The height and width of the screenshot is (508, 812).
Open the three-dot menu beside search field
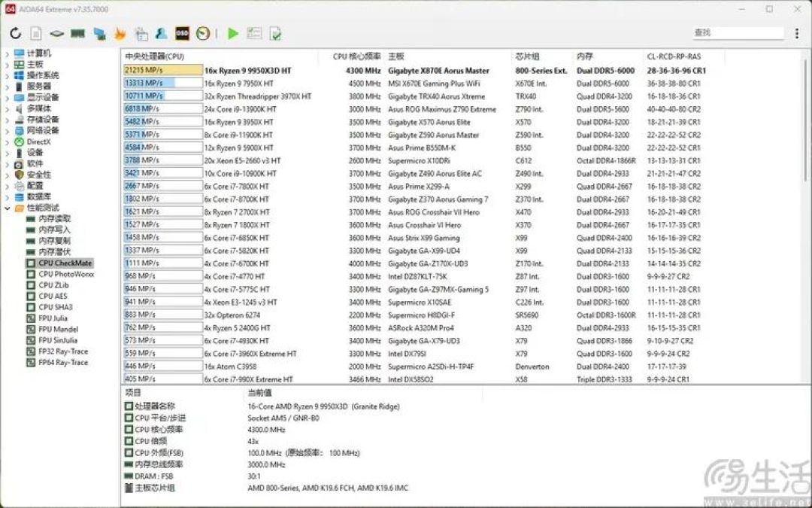(x=796, y=33)
